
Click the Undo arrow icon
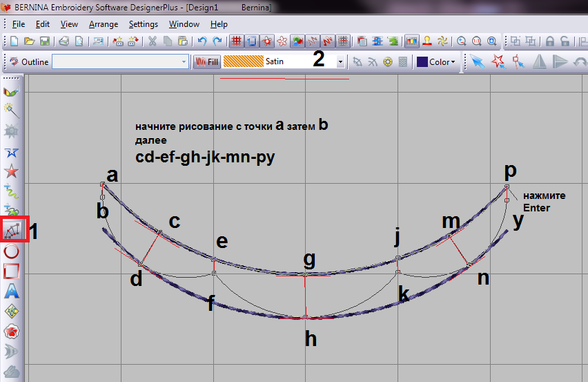pos(202,41)
